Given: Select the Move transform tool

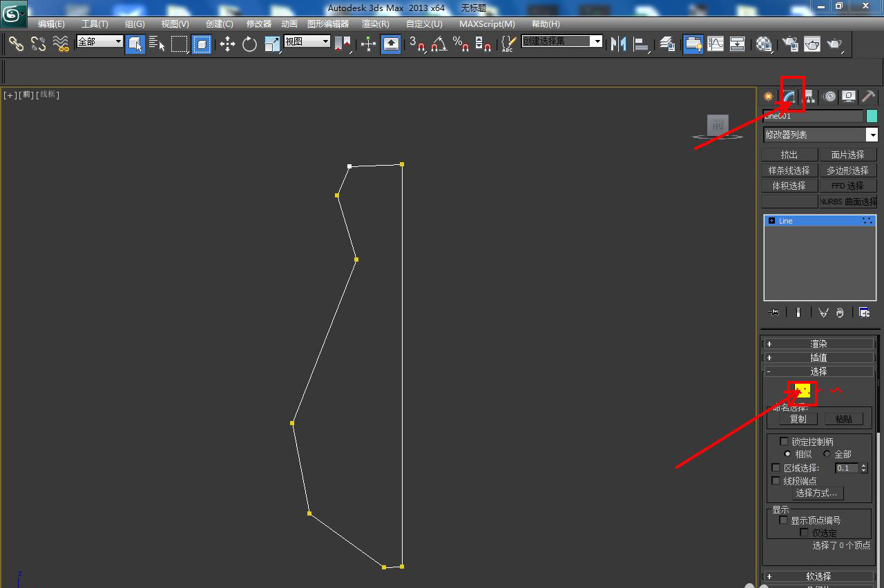Looking at the screenshot, I should point(227,44).
